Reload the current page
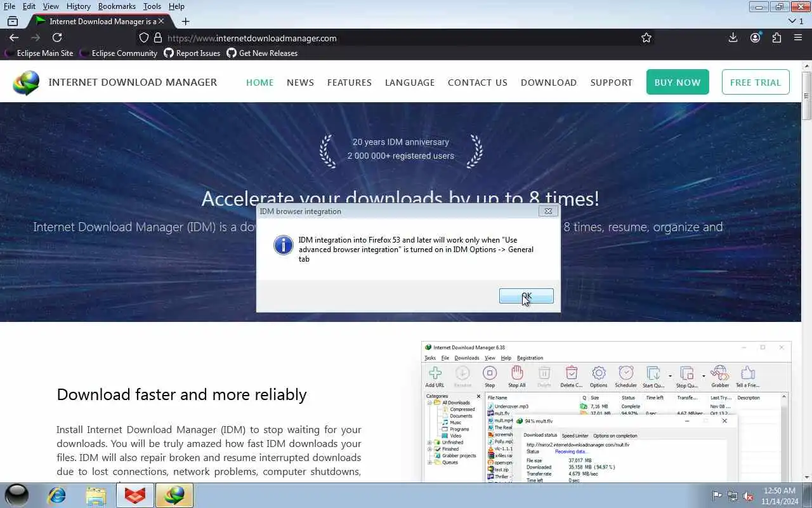Viewport: 812px width, 508px height. click(x=57, y=38)
